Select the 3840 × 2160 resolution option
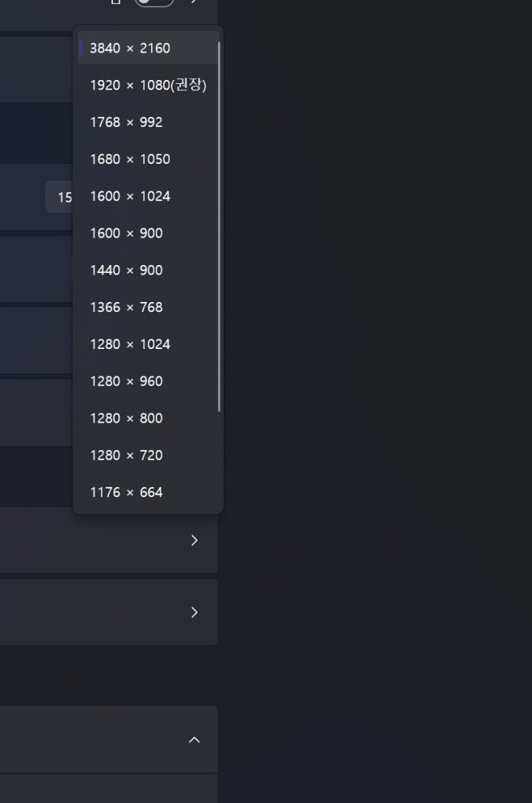 (x=130, y=49)
